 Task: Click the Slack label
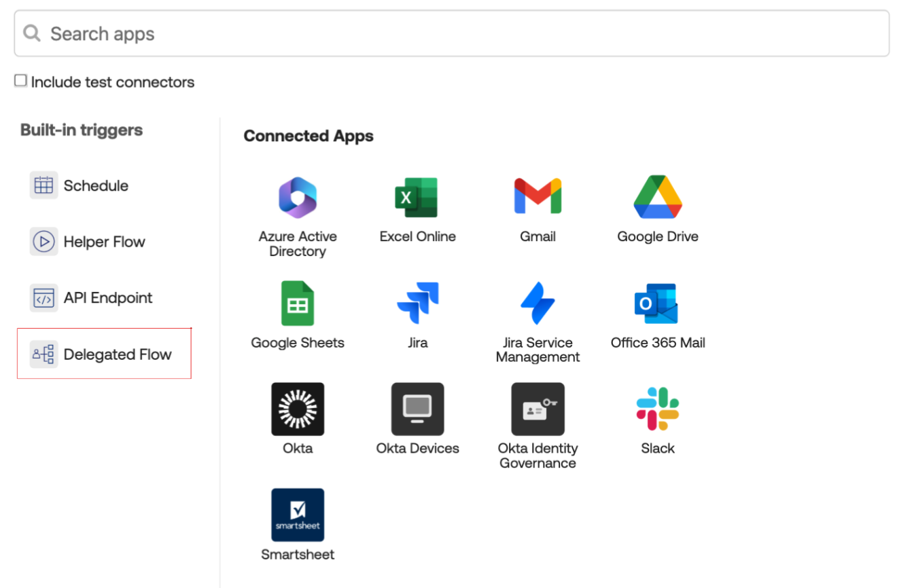[658, 448]
